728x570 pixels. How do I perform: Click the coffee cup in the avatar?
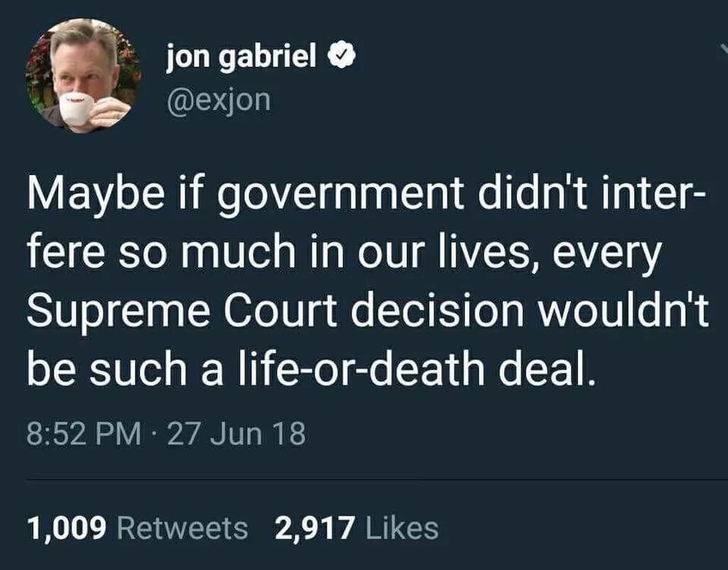tap(77, 108)
